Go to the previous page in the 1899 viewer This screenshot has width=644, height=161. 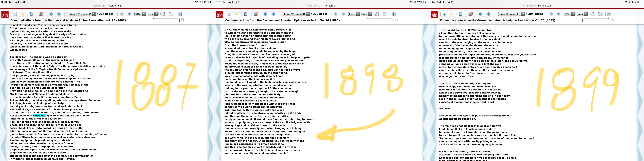click(480, 14)
